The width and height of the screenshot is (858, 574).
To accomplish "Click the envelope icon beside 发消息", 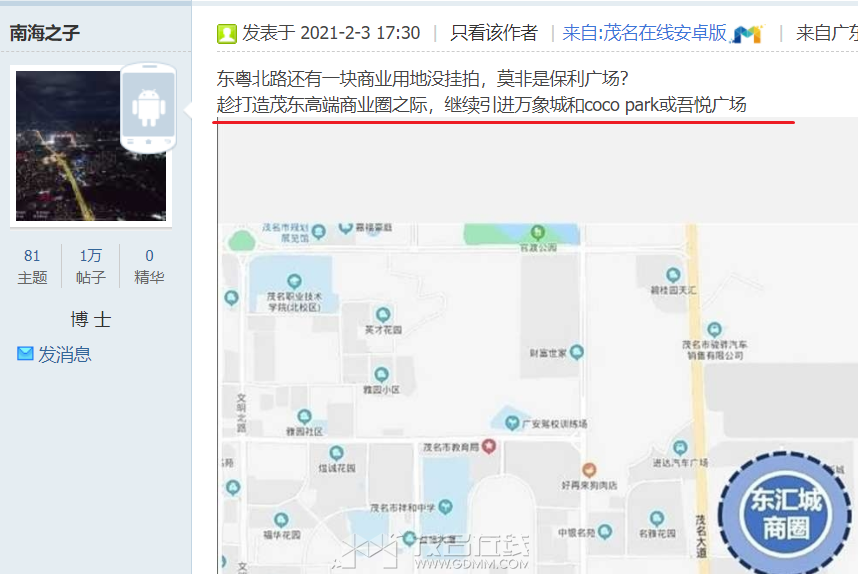I will tap(25, 353).
